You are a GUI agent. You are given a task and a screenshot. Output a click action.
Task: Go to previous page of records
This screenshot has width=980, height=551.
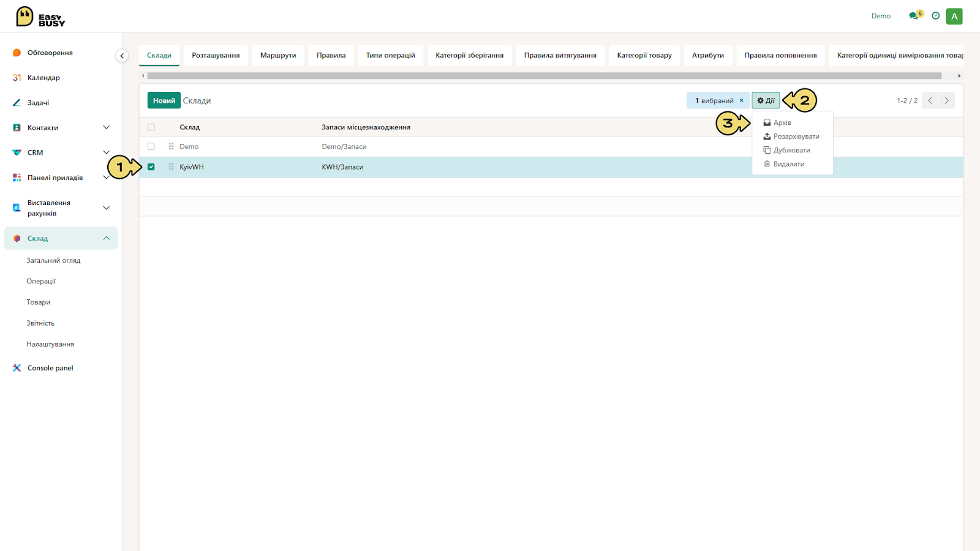pos(930,100)
